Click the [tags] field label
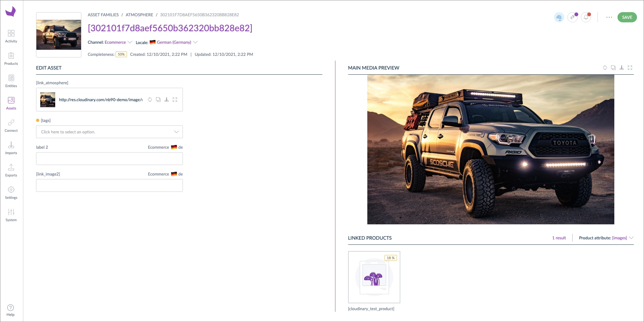This screenshot has height=322, width=644. click(x=46, y=120)
